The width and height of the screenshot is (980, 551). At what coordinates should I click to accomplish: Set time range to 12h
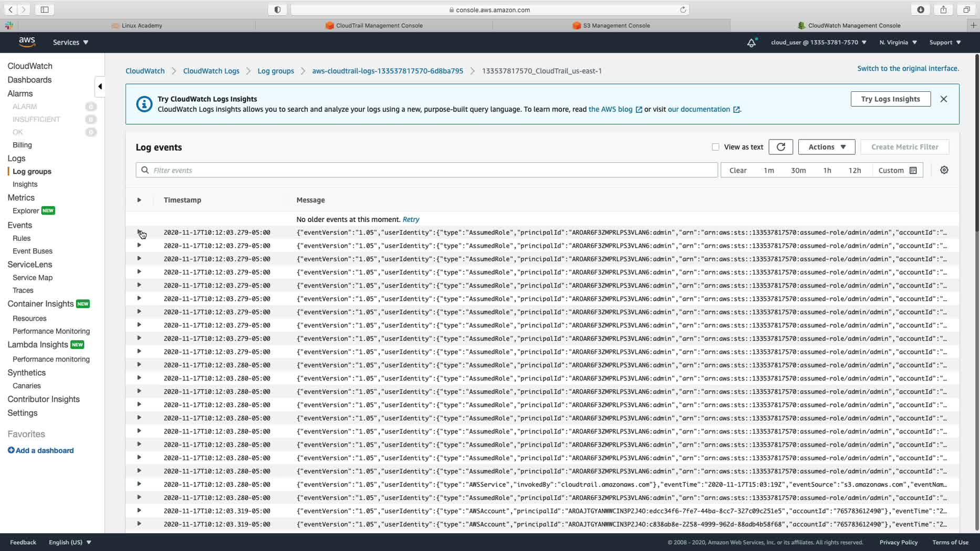coord(854,171)
